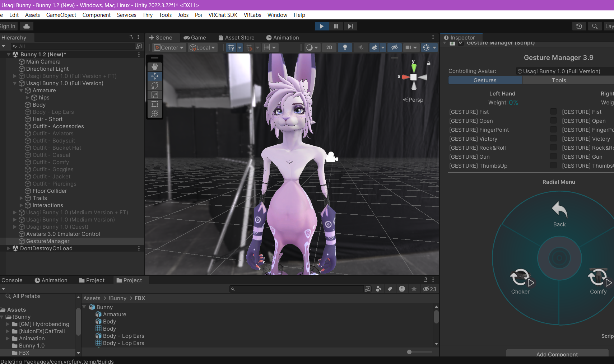This screenshot has height=364, width=614.
Task: Toggle scene effects skybox button
Action: (375, 47)
